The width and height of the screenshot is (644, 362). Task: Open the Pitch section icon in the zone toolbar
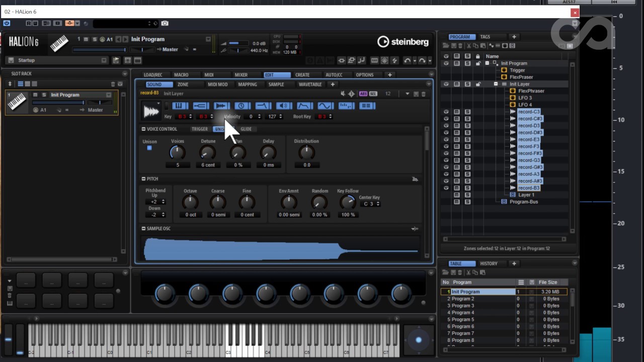(x=201, y=106)
